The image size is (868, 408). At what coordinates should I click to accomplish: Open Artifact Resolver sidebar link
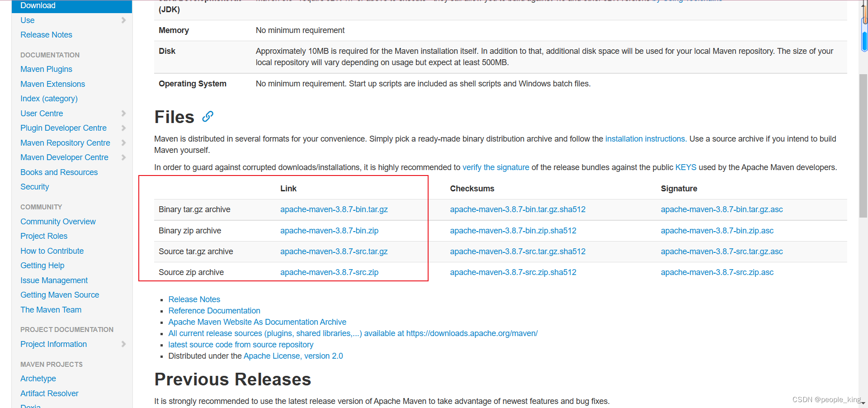pos(49,394)
